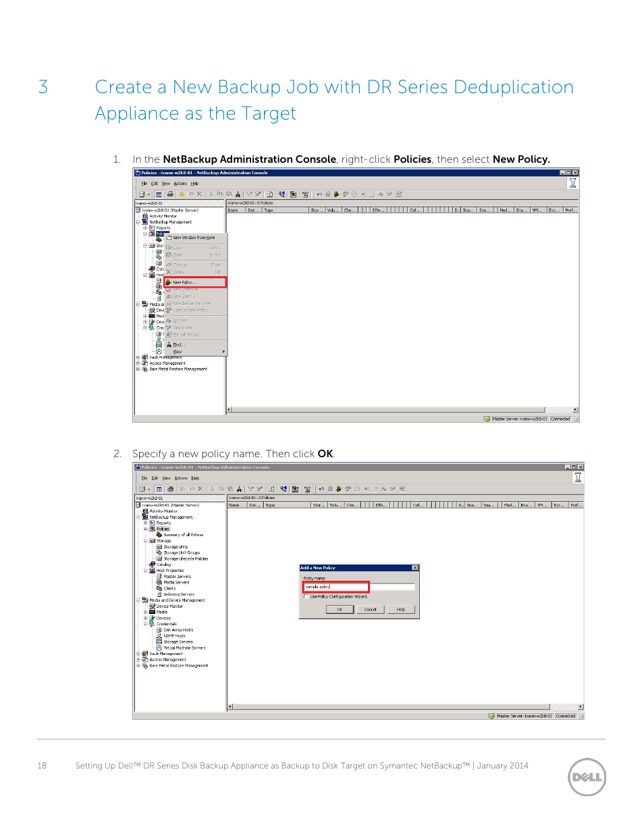
Task: Open the Actions menu in the step 2 console
Action: (181, 478)
